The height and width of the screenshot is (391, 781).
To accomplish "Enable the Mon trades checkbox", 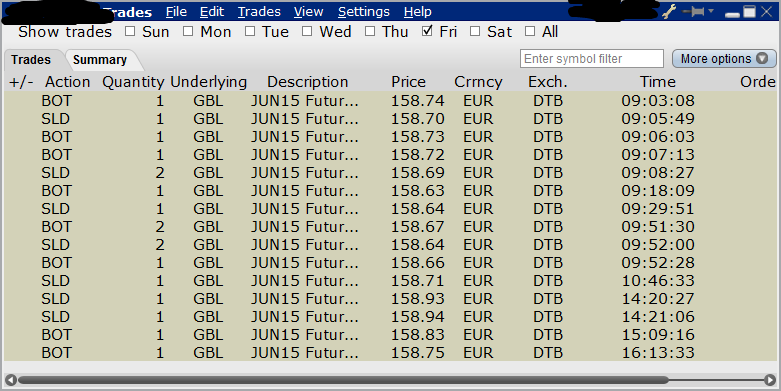I will pos(188,31).
